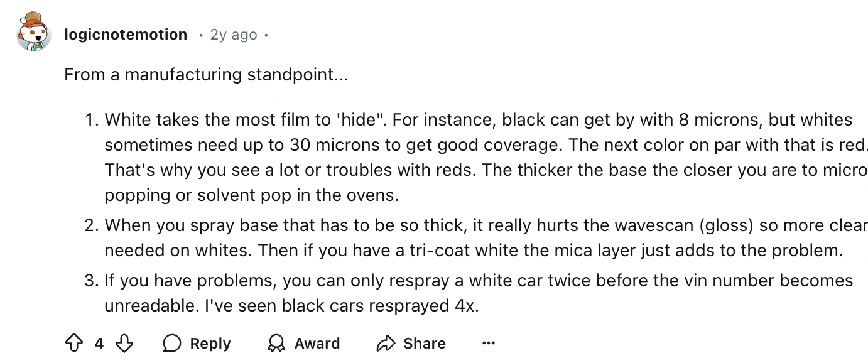
Task: Click the Share text label
Action: pos(425,344)
